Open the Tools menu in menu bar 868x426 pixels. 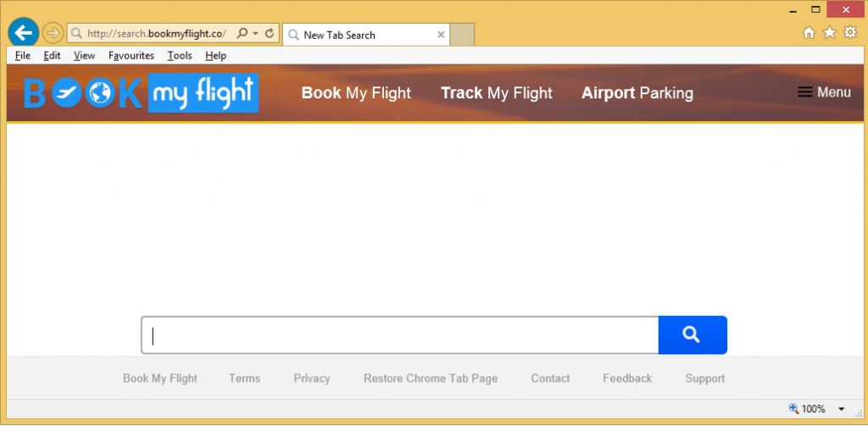[x=179, y=56]
